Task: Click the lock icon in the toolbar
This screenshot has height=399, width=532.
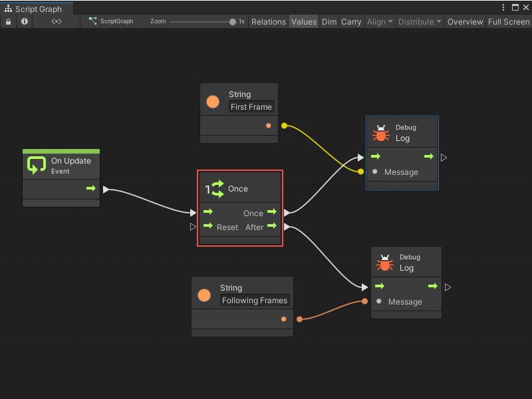Action: 8,21
